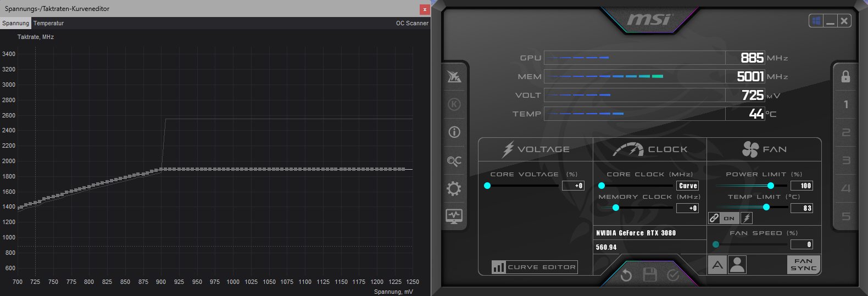This screenshot has height=296, width=868.
Task: Select profile slot 2
Action: coord(846,132)
